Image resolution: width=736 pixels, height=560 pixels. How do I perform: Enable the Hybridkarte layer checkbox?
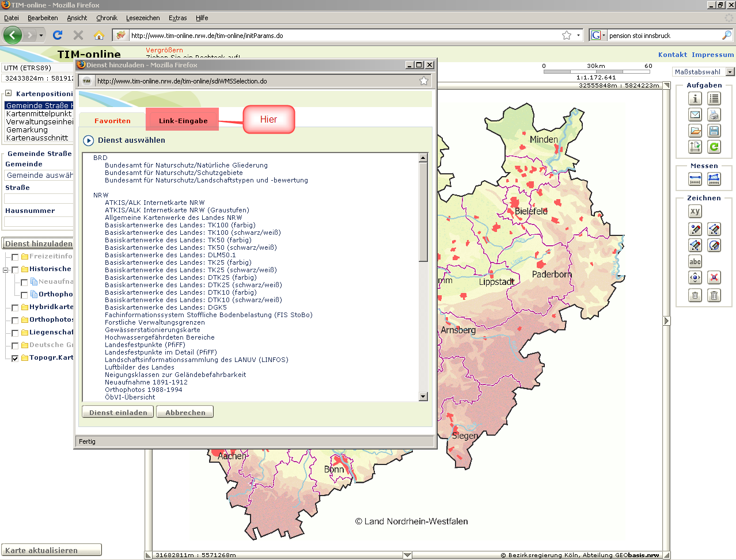pyautogui.click(x=15, y=307)
